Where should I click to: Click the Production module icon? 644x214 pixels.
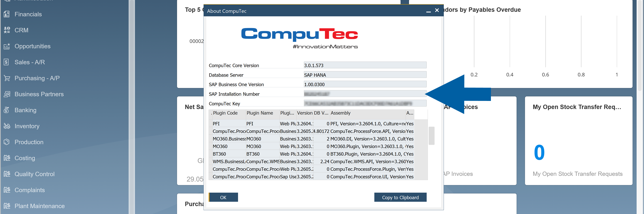(x=7, y=142)
